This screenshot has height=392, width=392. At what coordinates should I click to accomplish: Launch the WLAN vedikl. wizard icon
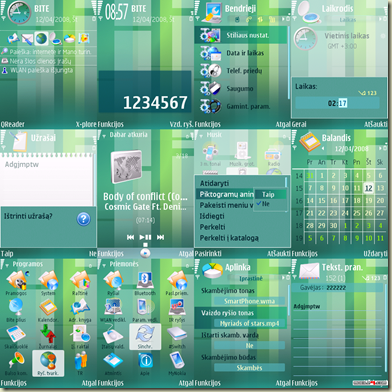pos(113,307)
